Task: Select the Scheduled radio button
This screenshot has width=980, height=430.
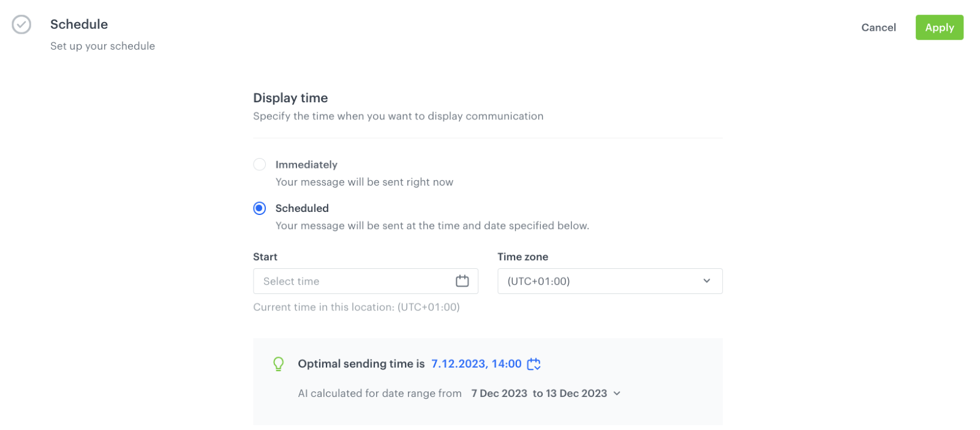Action: pos(260,208)
